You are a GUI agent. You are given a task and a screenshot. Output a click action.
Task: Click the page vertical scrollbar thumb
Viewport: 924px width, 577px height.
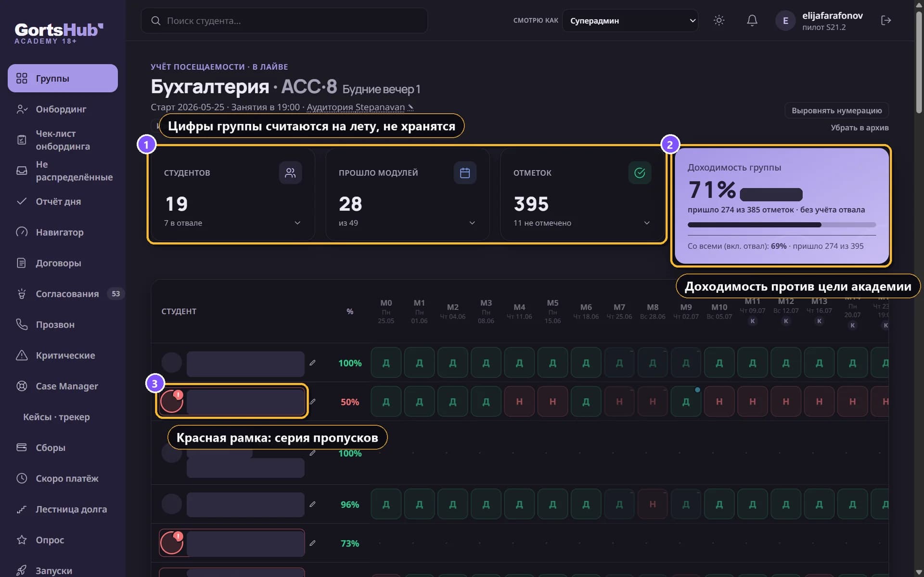[x=919, y=63]
